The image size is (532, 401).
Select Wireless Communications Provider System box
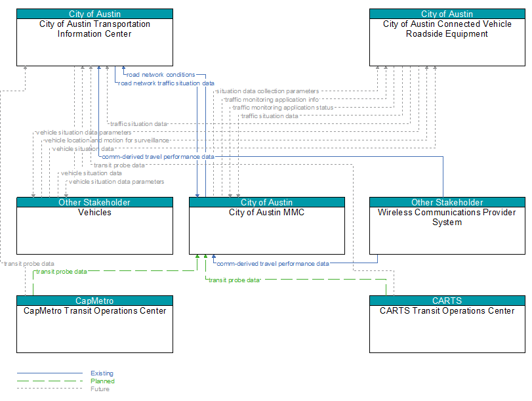[447, 226]
